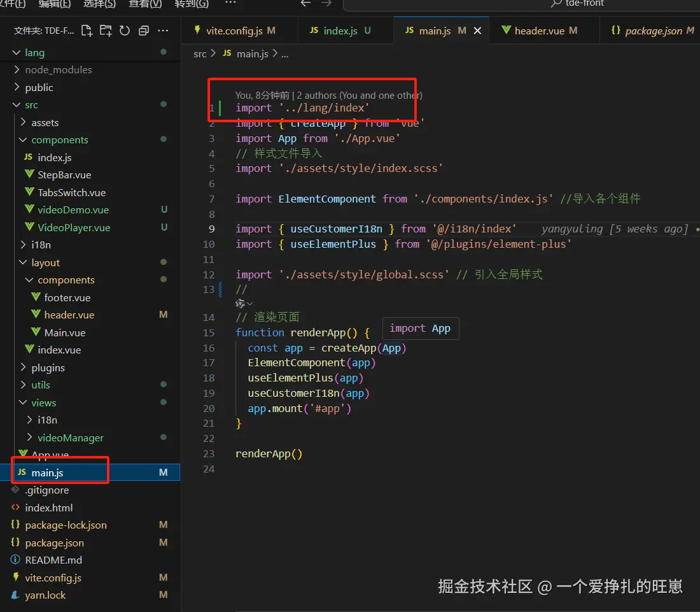Image resolution: width=700 pixels, height=612 pixels.
Task: Open the .gitignore file
Action: 90,490
